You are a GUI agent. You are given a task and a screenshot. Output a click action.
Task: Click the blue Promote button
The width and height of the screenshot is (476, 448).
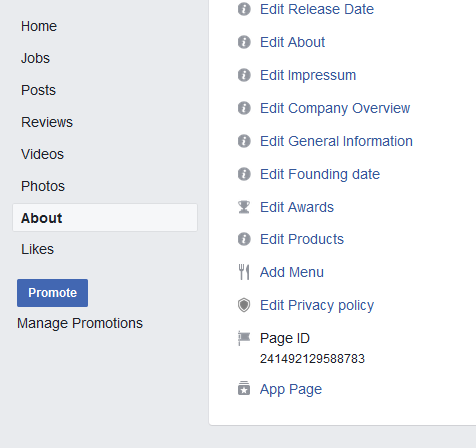52,293
